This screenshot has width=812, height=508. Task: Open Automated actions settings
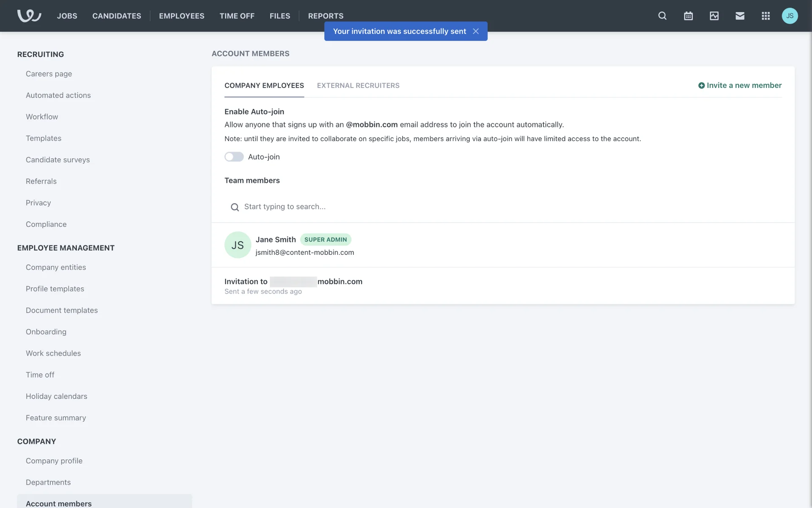tap(58, 95)
